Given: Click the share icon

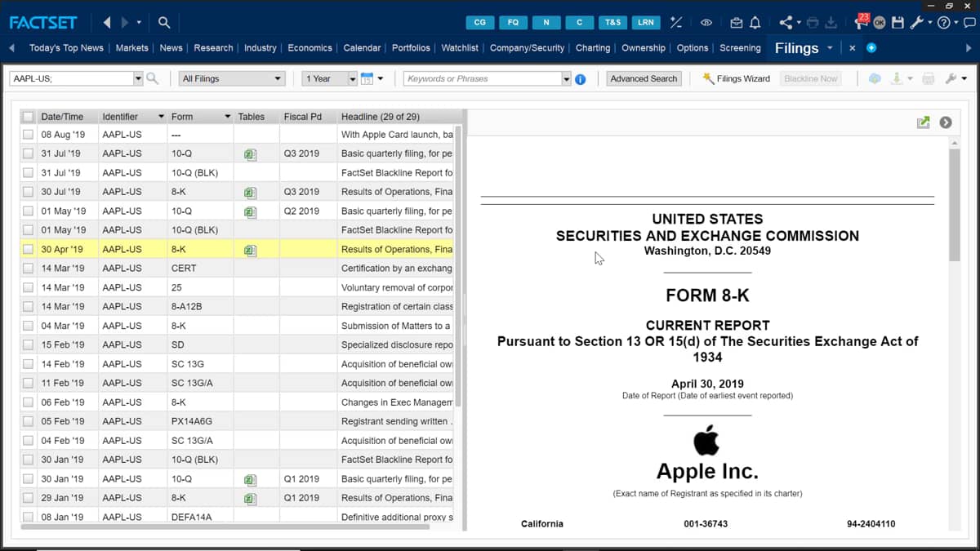Looking at the screenshot, I should (x=786, y=23).
